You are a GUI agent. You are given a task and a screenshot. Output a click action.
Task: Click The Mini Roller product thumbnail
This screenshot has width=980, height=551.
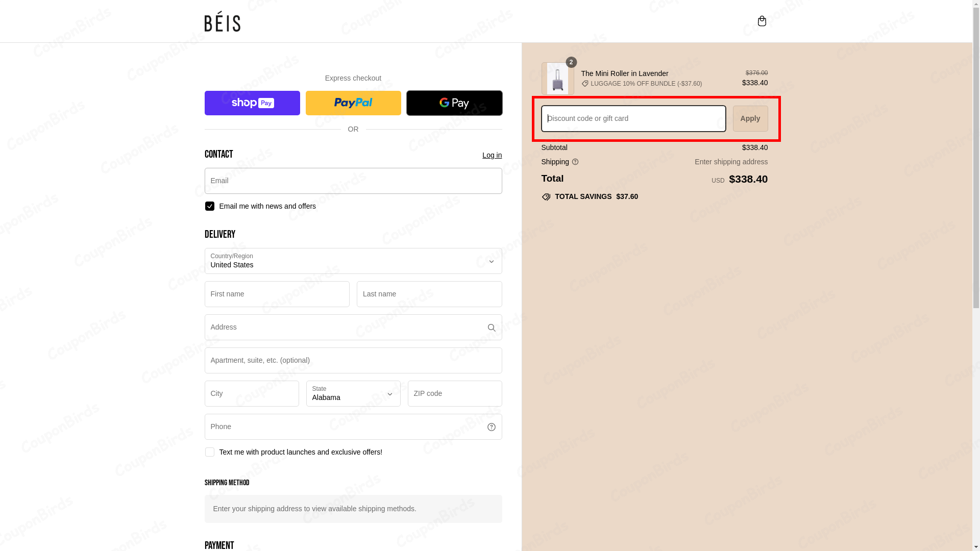(x=557, y=79)
